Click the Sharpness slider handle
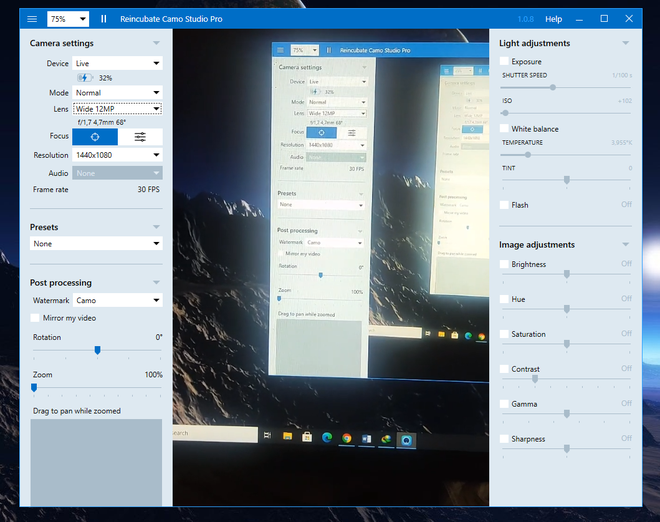The width and height of the screenshot is (660, 522). click(567, 449)
